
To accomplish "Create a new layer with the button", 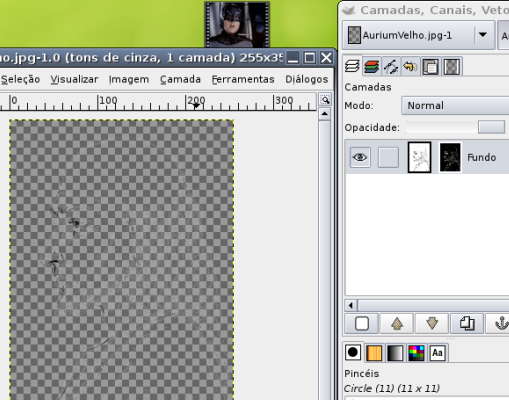I will (x=362, y=323).
